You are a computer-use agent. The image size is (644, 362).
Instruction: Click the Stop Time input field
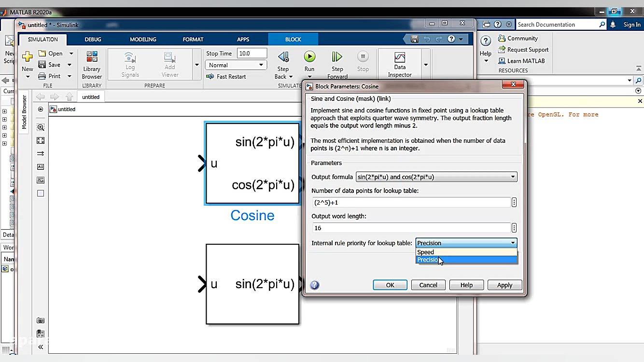(x=252, y=53)
